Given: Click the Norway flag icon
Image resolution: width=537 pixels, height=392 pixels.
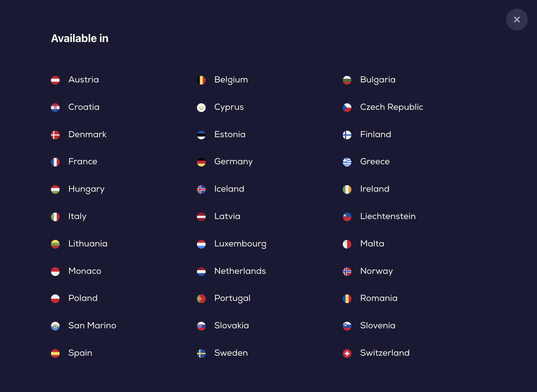Looking at the screenshot, I should (347, 272).
